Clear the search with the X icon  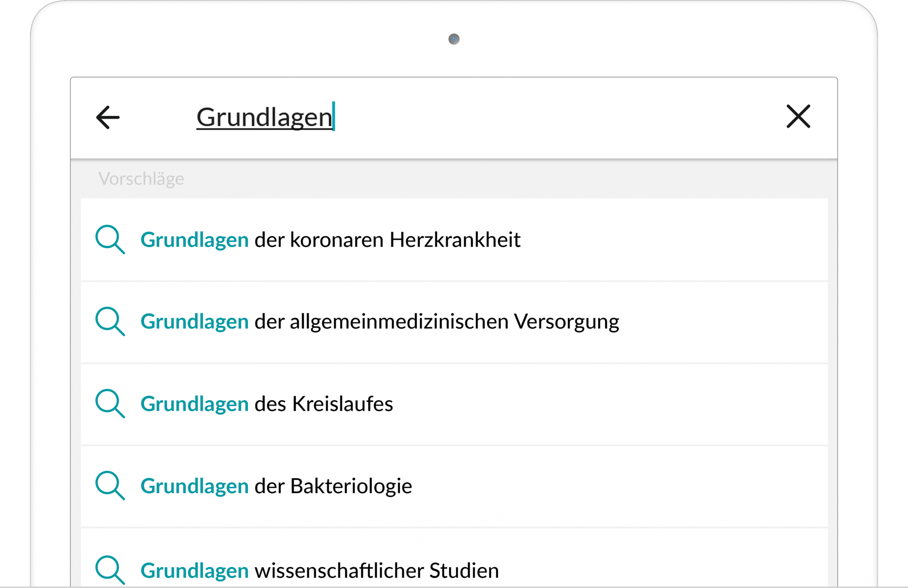[x=798, y=117]
